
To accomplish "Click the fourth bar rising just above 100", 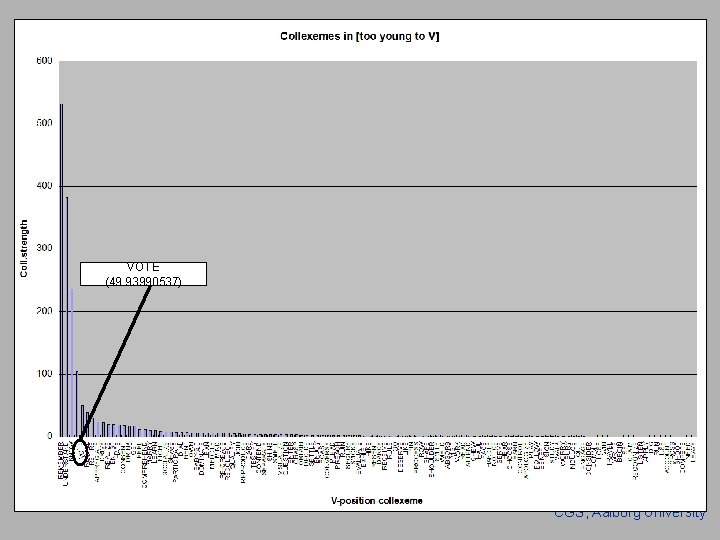I will coord(77,404).
